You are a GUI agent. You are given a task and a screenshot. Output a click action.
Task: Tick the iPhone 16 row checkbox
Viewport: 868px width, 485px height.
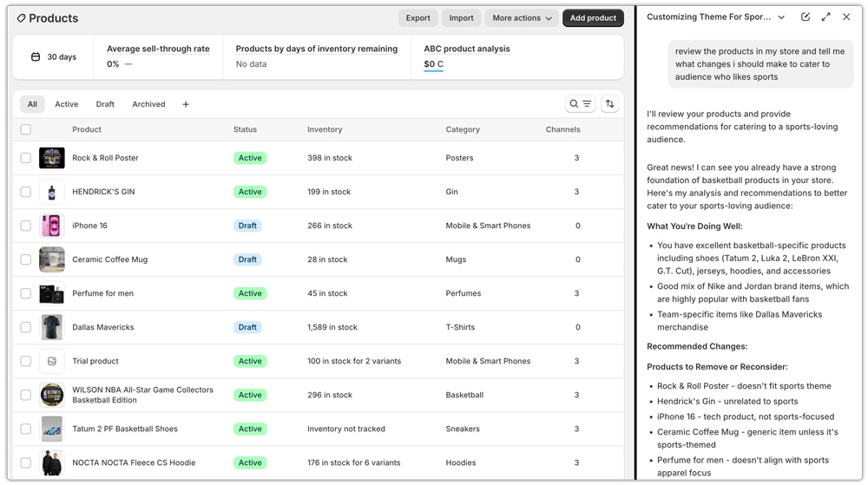click(25, 226)
